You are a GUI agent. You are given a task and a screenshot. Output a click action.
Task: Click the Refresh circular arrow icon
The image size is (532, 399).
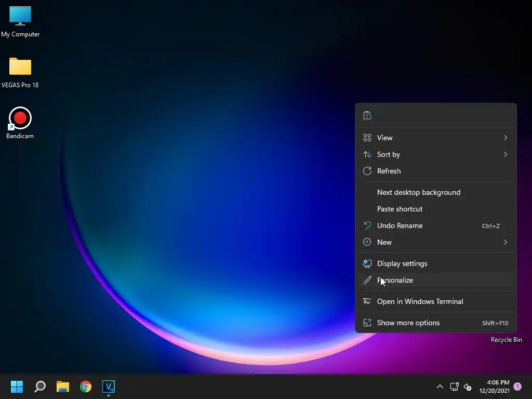(367, 171)
